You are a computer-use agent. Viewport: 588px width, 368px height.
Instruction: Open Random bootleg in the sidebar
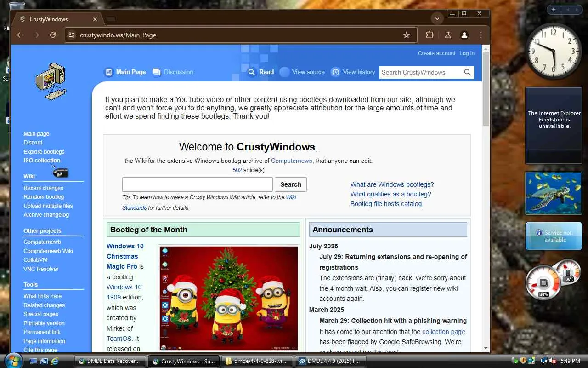44,197
